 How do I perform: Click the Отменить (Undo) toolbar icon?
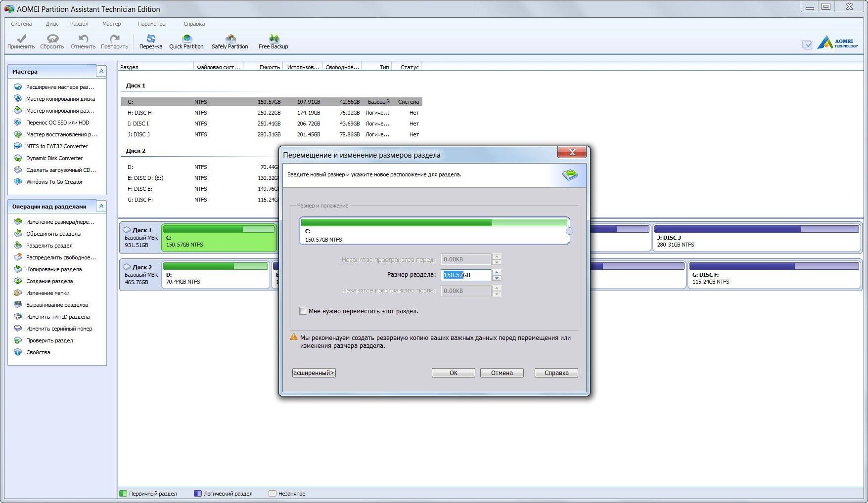point(83,42)
